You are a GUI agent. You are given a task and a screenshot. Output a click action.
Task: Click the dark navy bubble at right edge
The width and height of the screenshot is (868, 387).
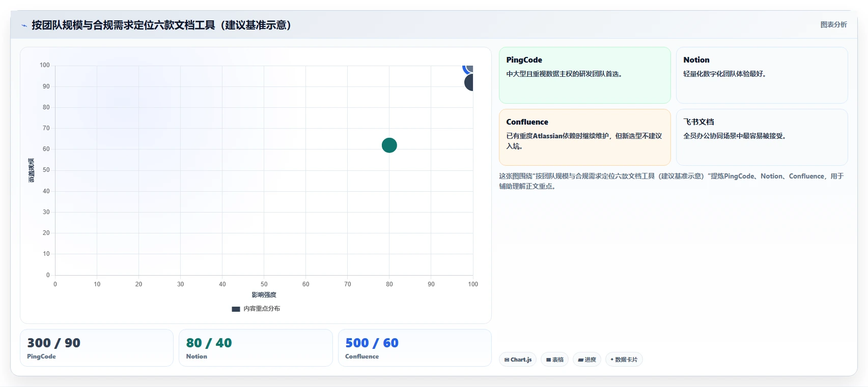click(x=469, y=82)
